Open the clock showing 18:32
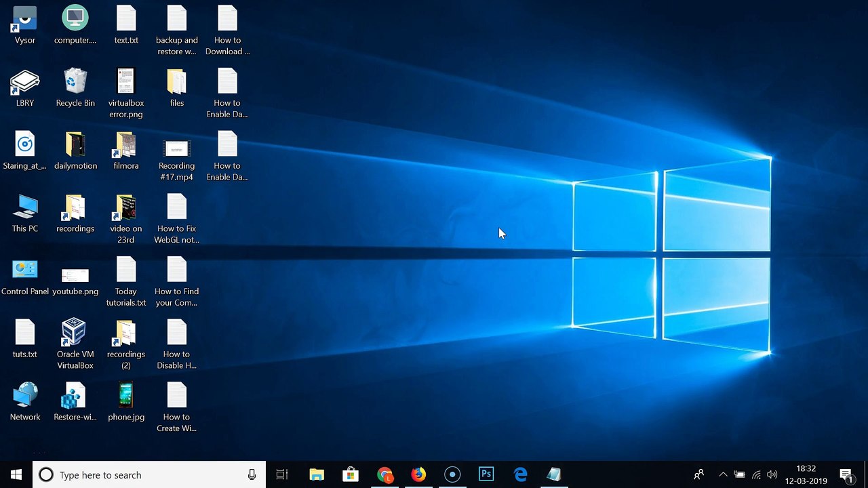868x488 pixels. tap(806, 474)
